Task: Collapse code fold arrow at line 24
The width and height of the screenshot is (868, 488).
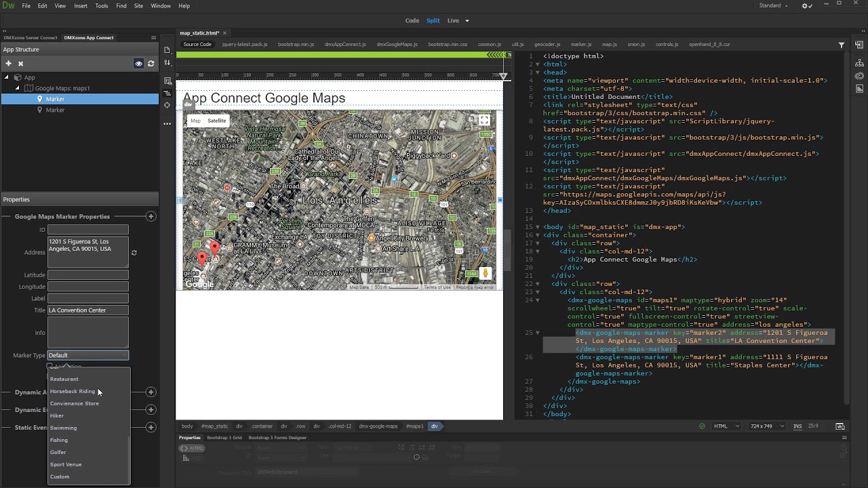Action: [x=538, y=300]
